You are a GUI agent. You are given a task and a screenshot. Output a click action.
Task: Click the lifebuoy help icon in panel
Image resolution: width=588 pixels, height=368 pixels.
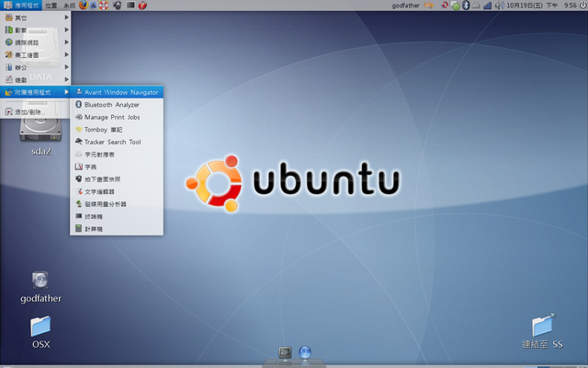[x=104, y=6]
